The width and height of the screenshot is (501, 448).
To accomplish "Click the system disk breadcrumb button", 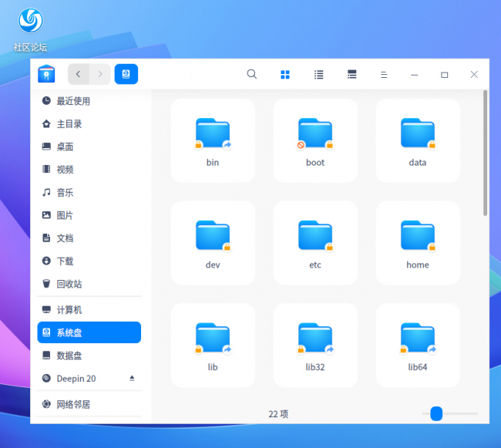I will tap(126, 74).
